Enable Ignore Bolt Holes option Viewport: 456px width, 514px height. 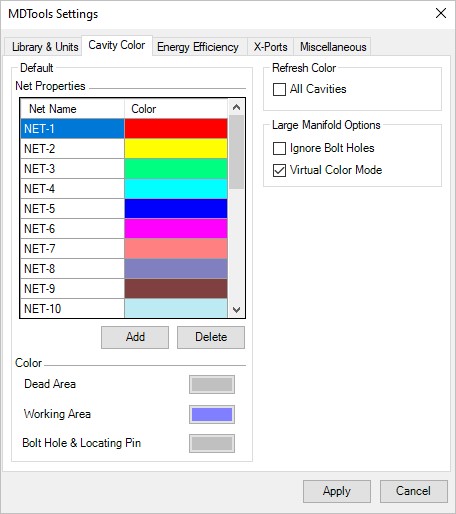(279, 148)
